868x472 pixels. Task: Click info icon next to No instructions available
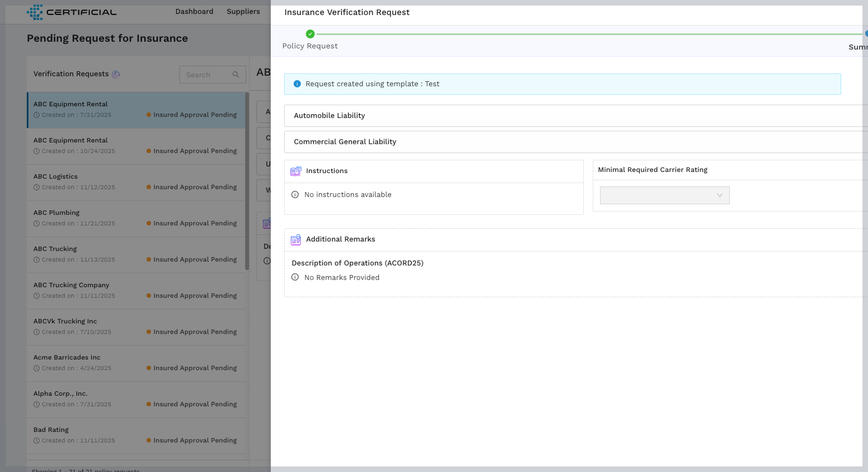click(295, 194)
